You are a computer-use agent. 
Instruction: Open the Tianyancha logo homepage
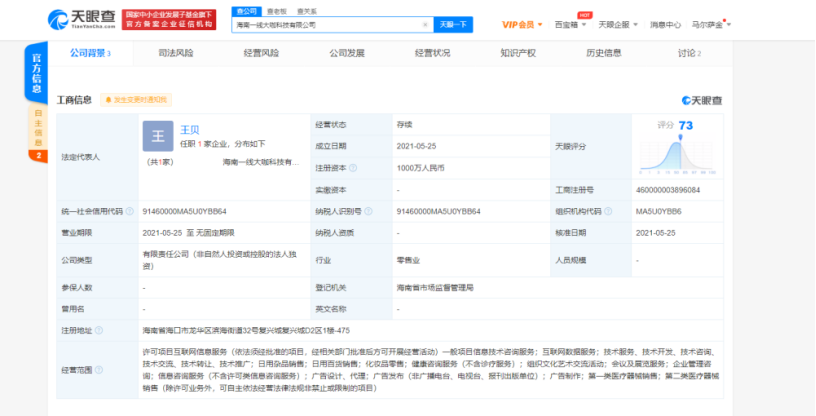pos(82,20)
